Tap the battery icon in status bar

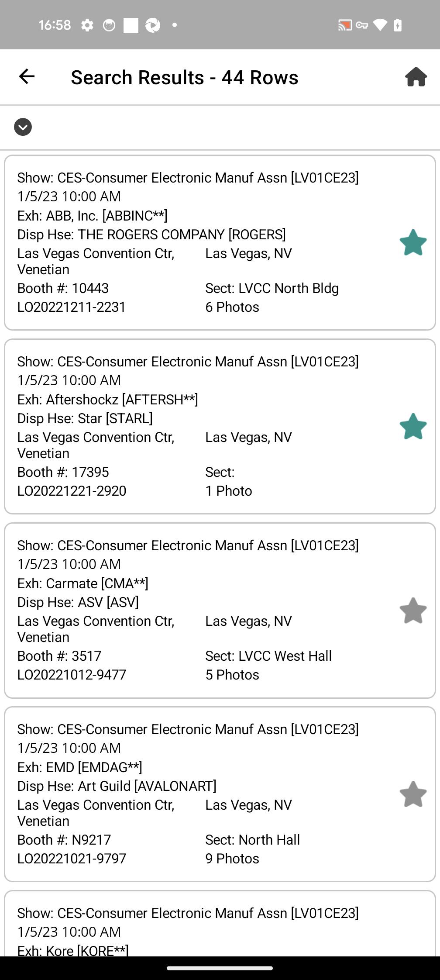(x=397, y=25)
